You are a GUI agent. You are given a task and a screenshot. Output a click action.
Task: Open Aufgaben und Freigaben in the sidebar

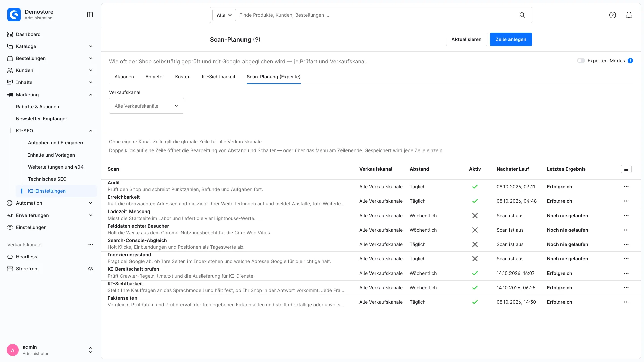[x=55, y=143]
